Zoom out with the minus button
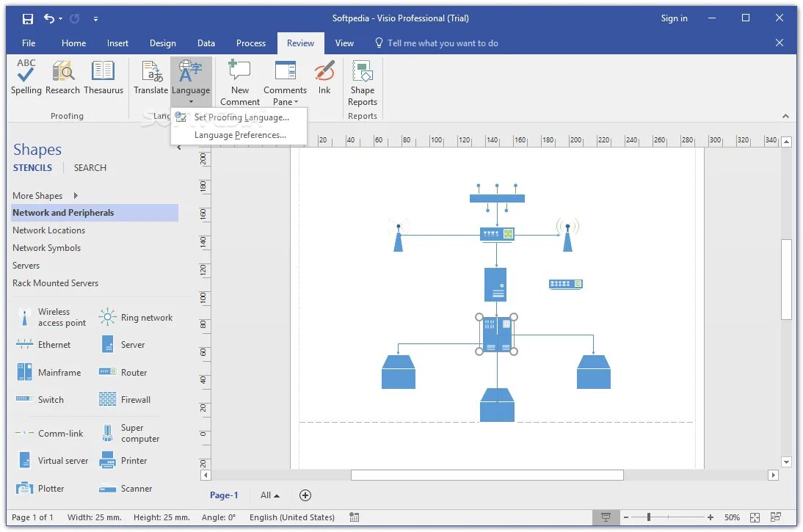This screenshot has height=532, width=803. click(x=626, y=517)
